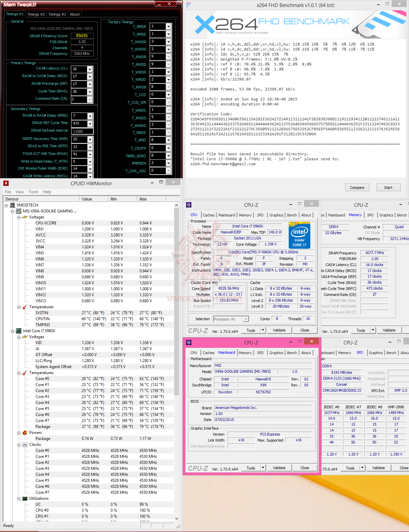
Task: Select the MSI X99A GODLIKE motherboard icon
Action: point(19,211)
